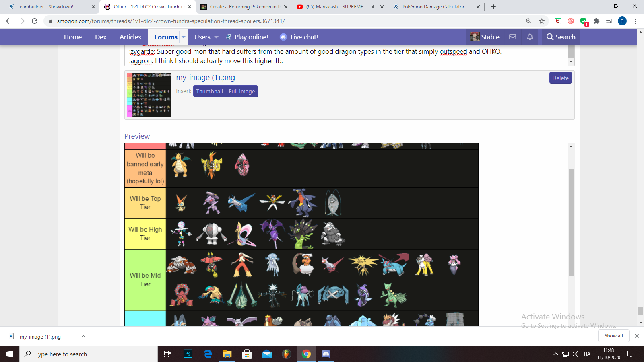Open the Play online! link

(247, 37)
